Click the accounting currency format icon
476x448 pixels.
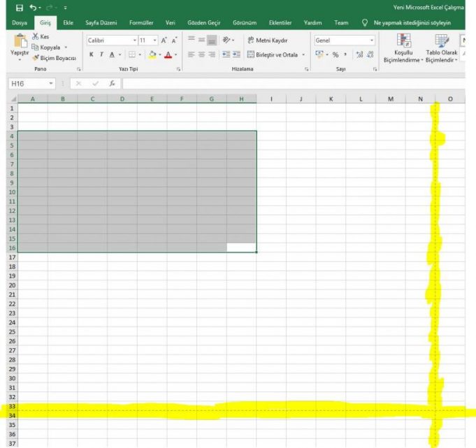pyautogui.click(x=319, y=55)
